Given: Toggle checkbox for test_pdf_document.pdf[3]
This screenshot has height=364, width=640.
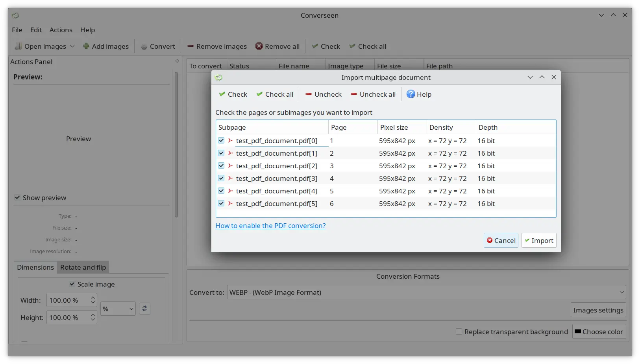Looking at the screenshot, I should (x=221, y=178).
